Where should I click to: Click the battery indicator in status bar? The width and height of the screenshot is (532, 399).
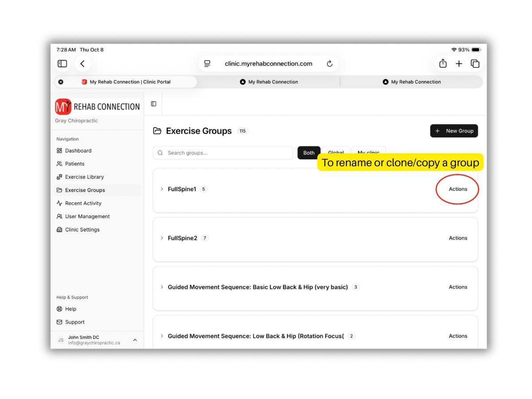[x=476, y=50]
